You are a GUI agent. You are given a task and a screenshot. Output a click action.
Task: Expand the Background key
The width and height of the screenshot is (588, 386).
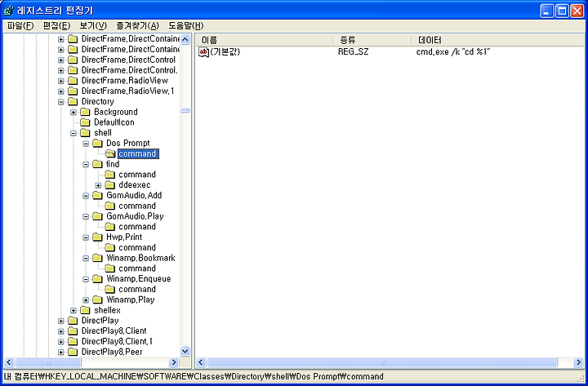pos(73,112)
